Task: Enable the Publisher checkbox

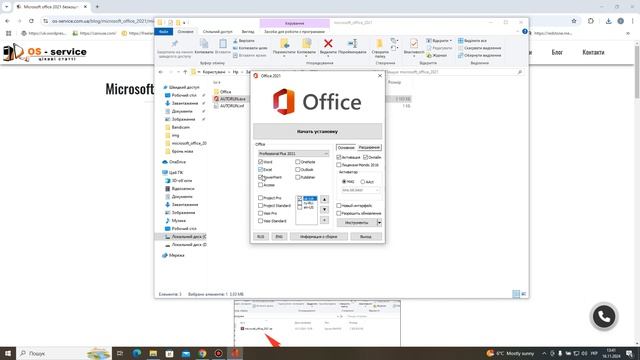Action: tap(298, 177)
